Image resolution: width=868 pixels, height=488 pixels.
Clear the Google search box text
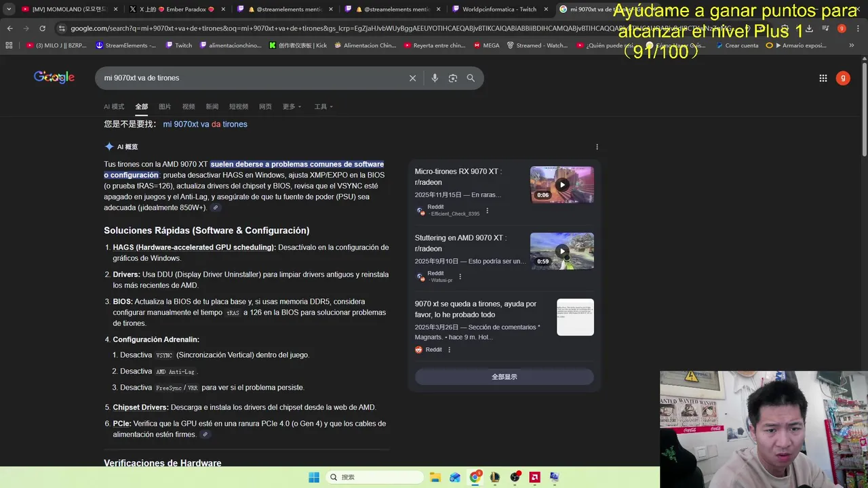tap(412, 78)
